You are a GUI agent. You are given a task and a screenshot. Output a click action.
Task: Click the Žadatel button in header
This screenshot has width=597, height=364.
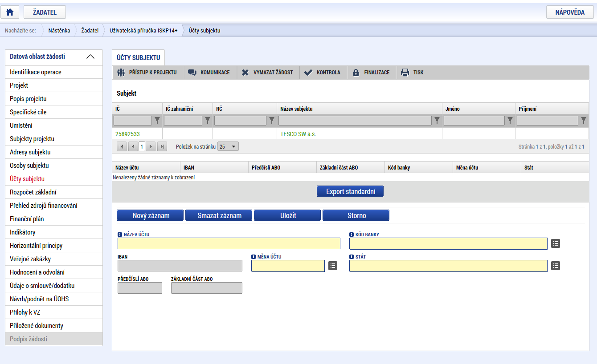tap(45, 12)
